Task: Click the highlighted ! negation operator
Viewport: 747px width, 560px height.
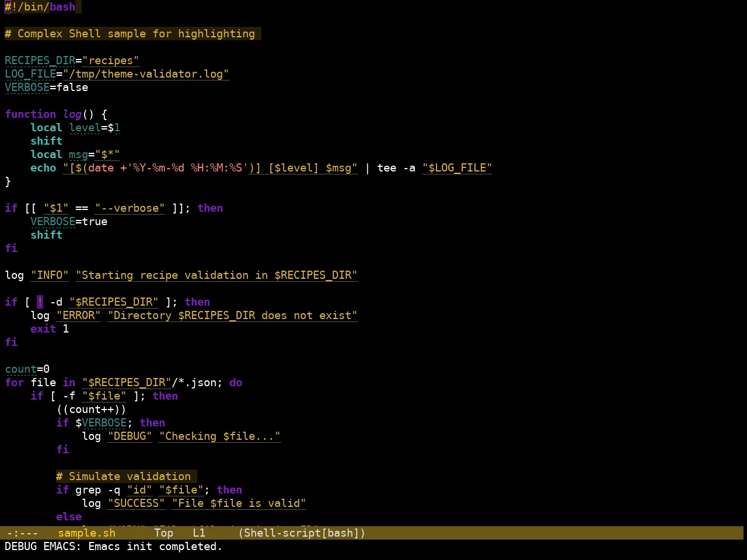Action: tap(40, 302)
